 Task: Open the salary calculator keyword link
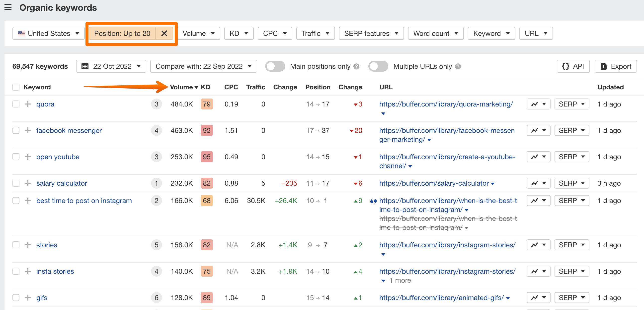pyautogui.click(x=62, y=183)
